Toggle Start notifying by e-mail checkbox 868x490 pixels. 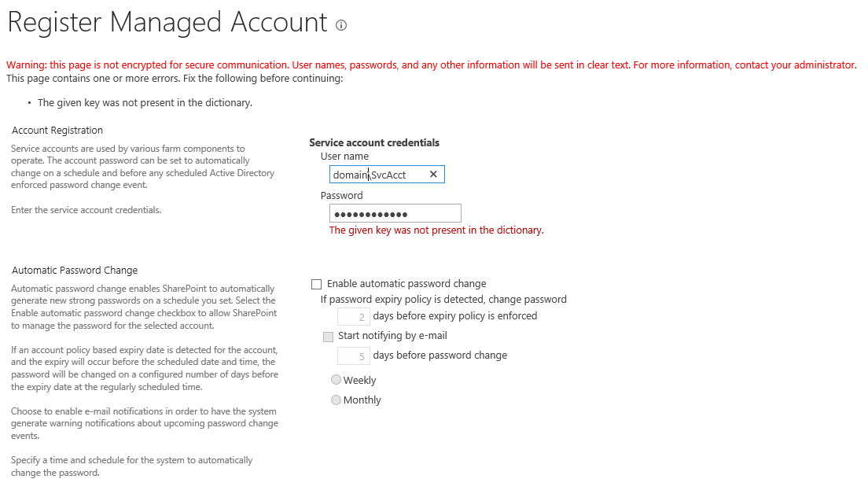pyautogui.click(x=329, y=337)
